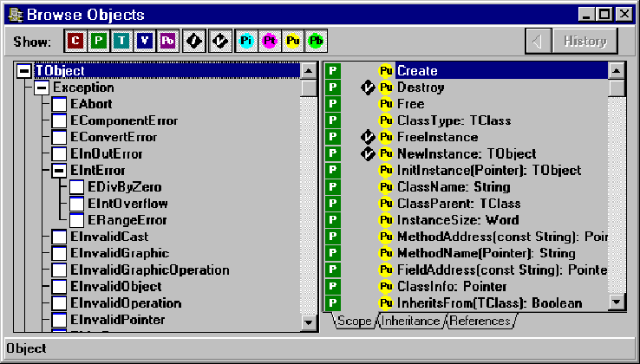Select the EInvalidGraphicOperation class

pos(150,270)
